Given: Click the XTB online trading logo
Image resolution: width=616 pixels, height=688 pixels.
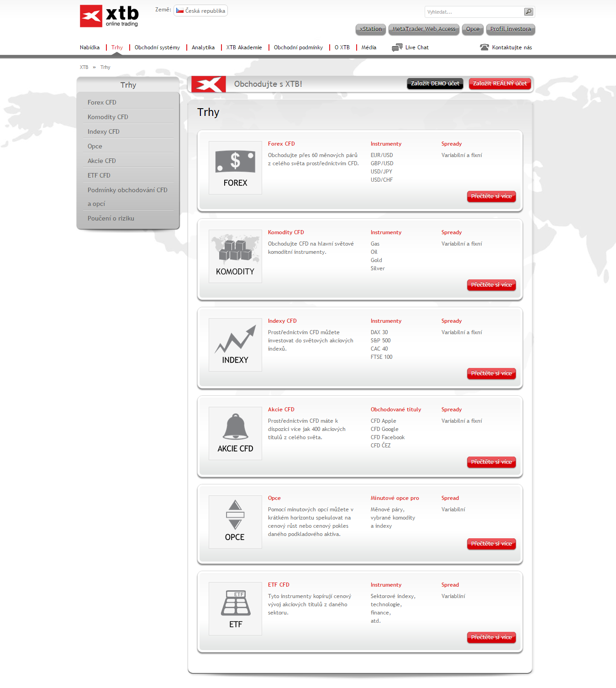Looking at the screenshot, I should pyautogui.click(x=109, y=16).
